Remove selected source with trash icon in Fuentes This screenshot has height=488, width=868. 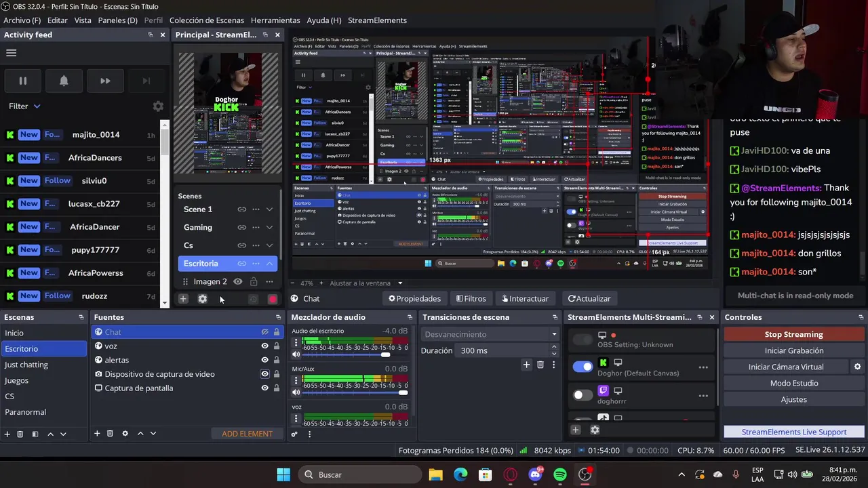pos(110,434)
